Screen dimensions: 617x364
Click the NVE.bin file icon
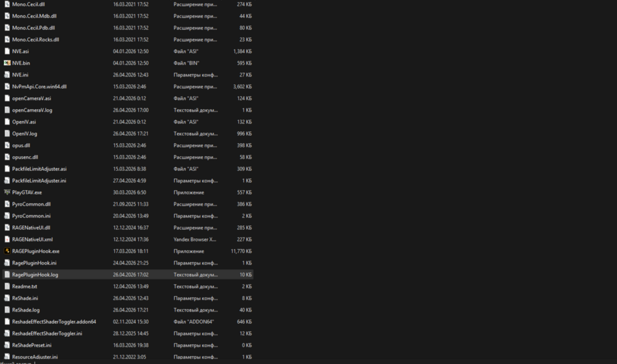[x=7, y=63]
